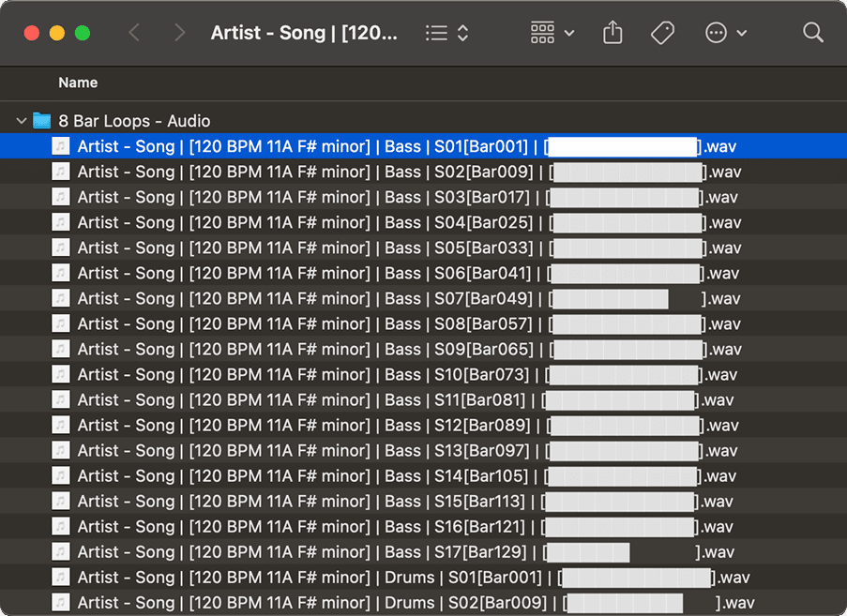This screenshot has width=847, height=616.
Task: Select the Drums S02[Bar009] file
Action: [x=375, y=602]
